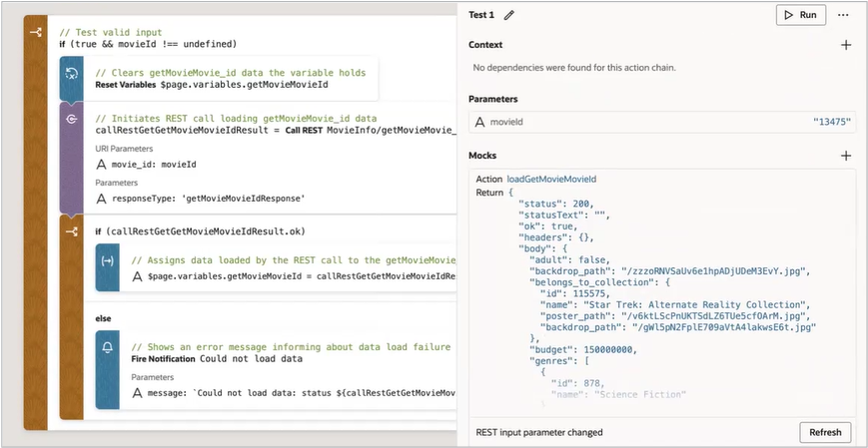Edit the movieId parameter value "13475"
868x448 pixels.
pos(832,123)
